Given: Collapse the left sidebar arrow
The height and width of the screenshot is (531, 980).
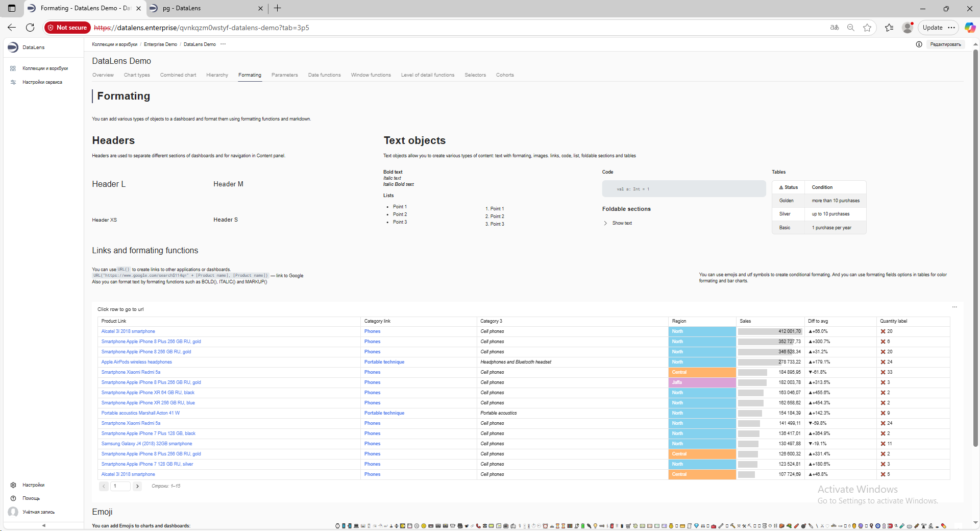Looking at the screenshot, I should [43, 525].
